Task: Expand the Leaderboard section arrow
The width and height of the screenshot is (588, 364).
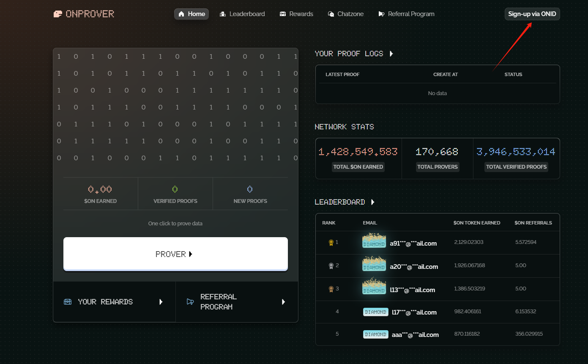Action: tap(373, 202)
